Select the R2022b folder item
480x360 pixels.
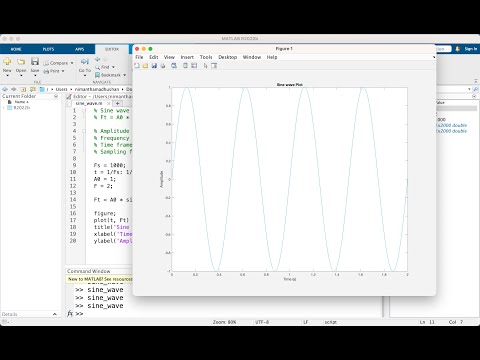(19, 108)
